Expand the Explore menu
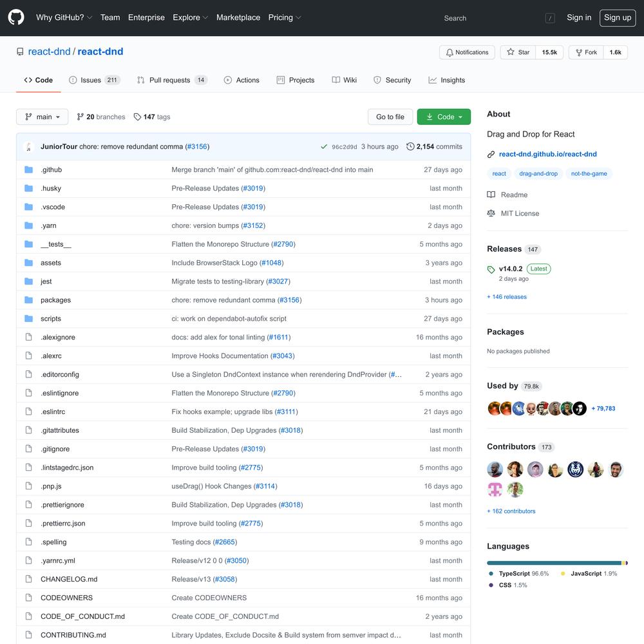Viewport: 644px width, 644px height. [190, 17]
